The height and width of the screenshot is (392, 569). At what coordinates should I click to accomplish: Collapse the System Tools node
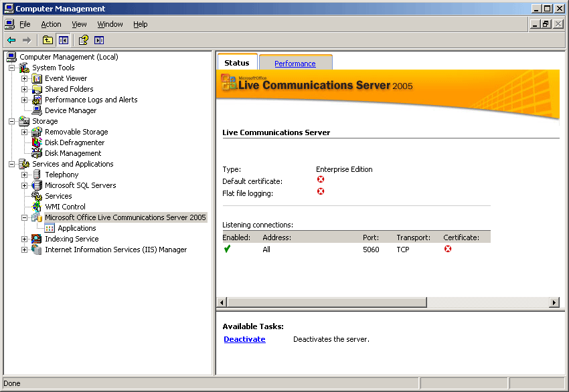[11, 68]
